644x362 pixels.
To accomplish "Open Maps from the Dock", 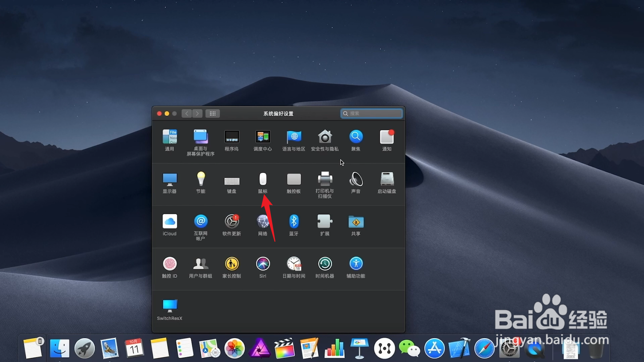I will click(x=209, y=349).
